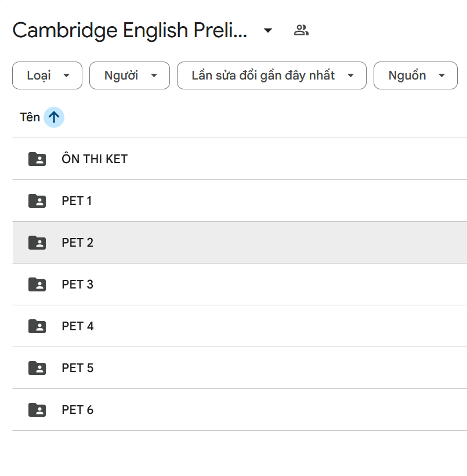Click the PET 1 shared folder icon

tap(37, 201)
